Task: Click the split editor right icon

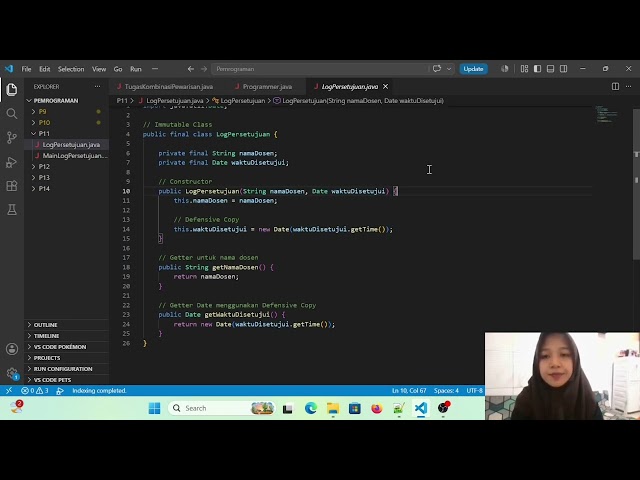Action: (615, 87)
